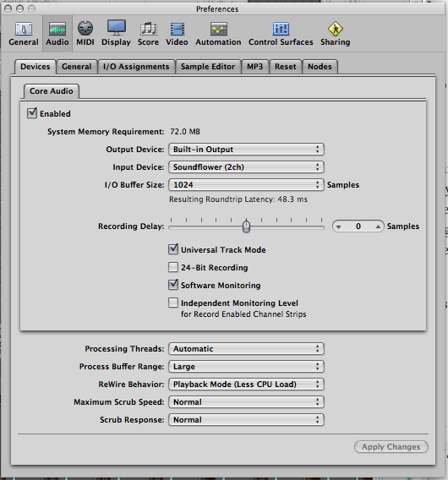Open the Output Device dropdown

(x=246, y=149)
